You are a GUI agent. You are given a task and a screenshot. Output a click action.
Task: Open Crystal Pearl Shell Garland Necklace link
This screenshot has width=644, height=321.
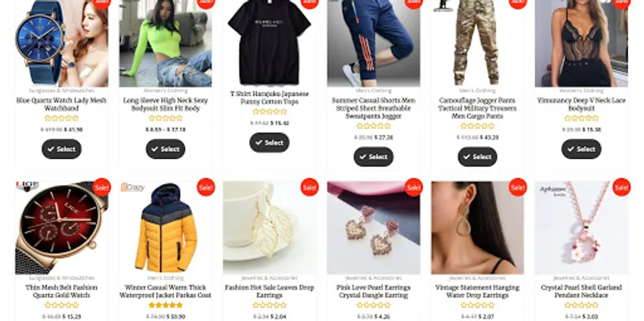pyautogui.click(x=581, y=291)
